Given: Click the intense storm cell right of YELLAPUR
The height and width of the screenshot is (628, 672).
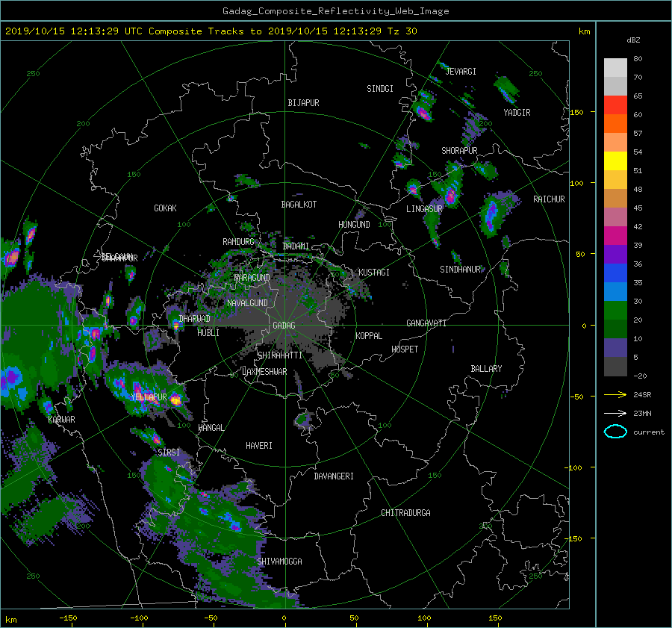Looking at the screenshot, I should (175, 400).
